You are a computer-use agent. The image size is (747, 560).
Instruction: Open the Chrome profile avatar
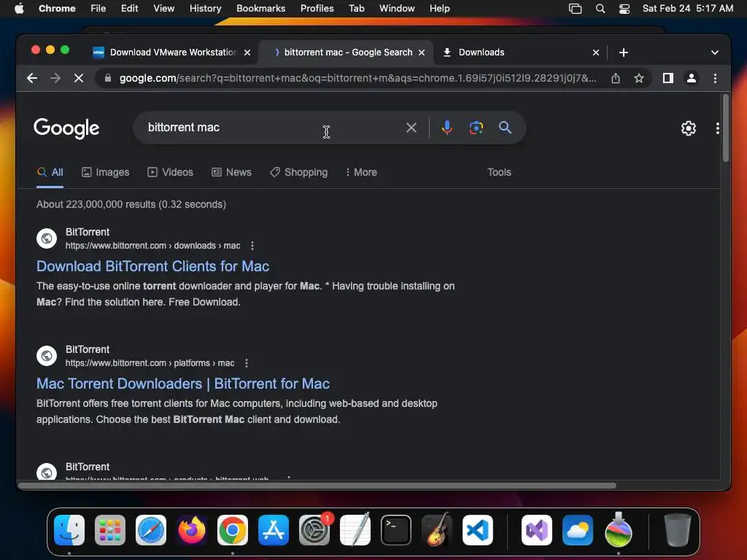pyautogui.click(x=692, y=78)
